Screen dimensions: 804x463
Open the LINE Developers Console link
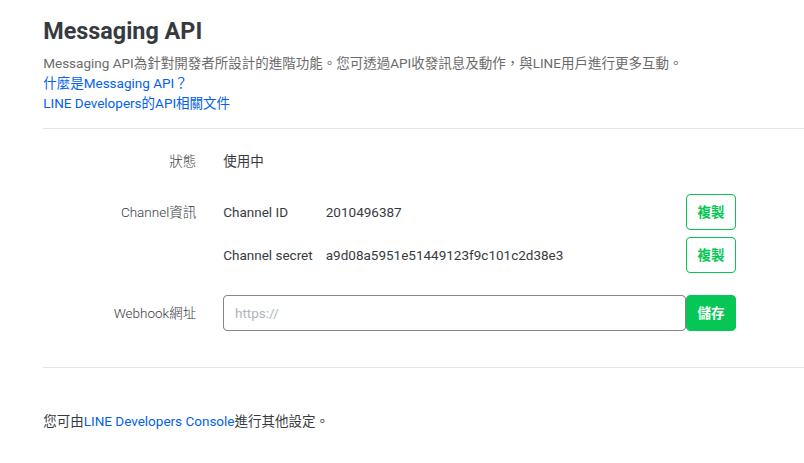click(x=159, y=421)
